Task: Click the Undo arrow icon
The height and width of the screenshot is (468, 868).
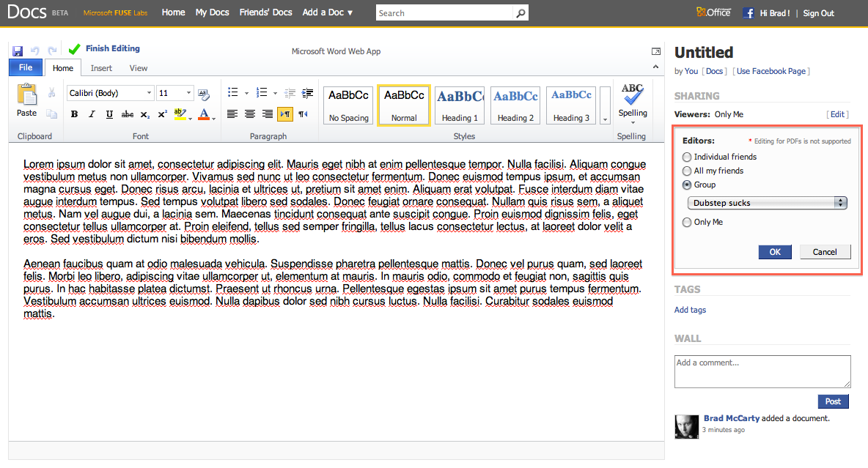Action: click(x=35, y=51)
